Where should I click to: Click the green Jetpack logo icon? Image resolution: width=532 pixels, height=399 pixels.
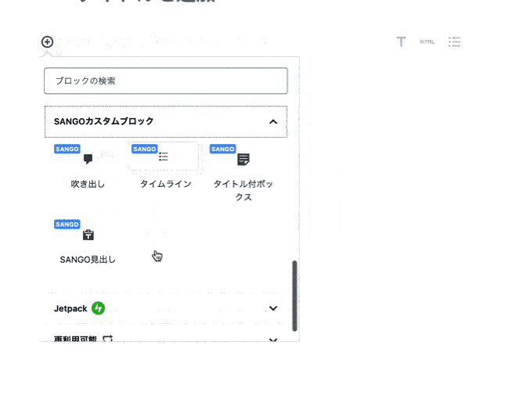98,308
